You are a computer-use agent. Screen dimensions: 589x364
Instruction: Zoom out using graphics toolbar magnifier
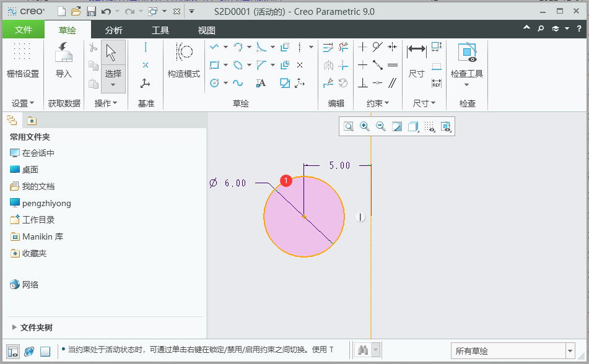click(x=380, y=126)
